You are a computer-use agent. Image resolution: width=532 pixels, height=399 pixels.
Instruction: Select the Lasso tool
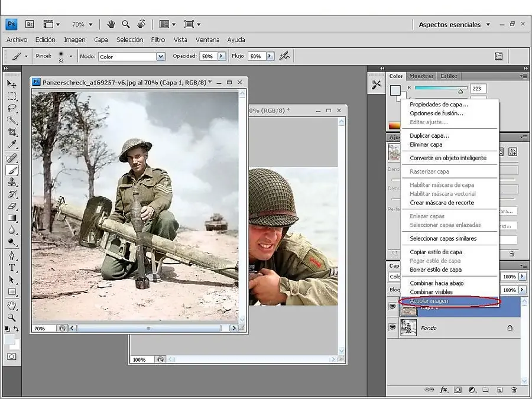12,108
